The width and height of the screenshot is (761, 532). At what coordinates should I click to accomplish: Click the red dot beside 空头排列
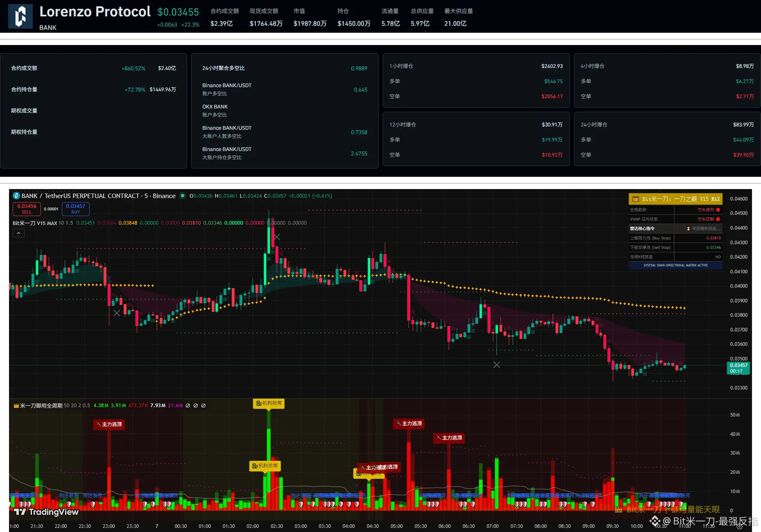(x=718, y=210)
